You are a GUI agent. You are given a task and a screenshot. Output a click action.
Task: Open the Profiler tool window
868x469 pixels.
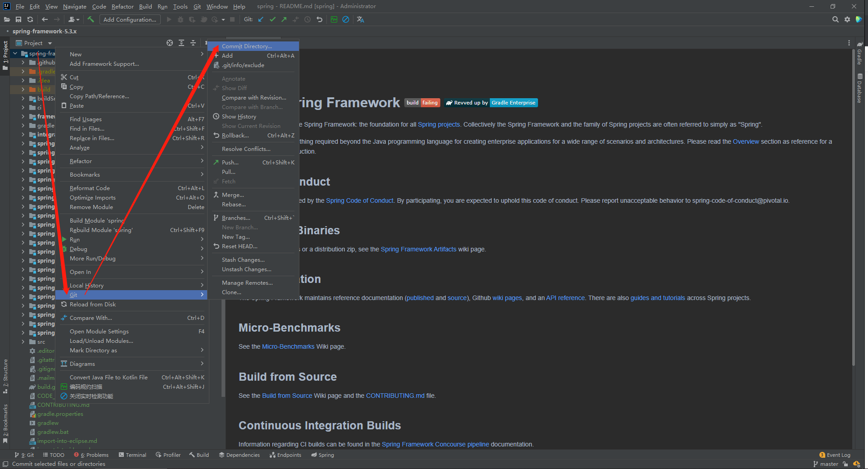pos(168,455)
